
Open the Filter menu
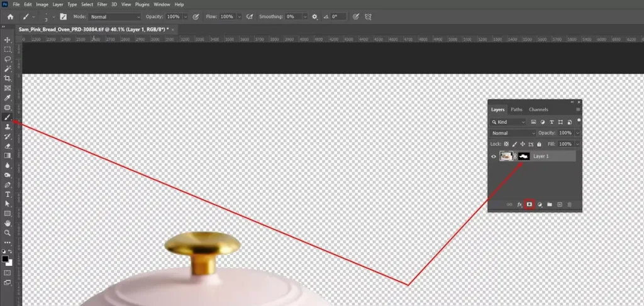click(102, 4)
